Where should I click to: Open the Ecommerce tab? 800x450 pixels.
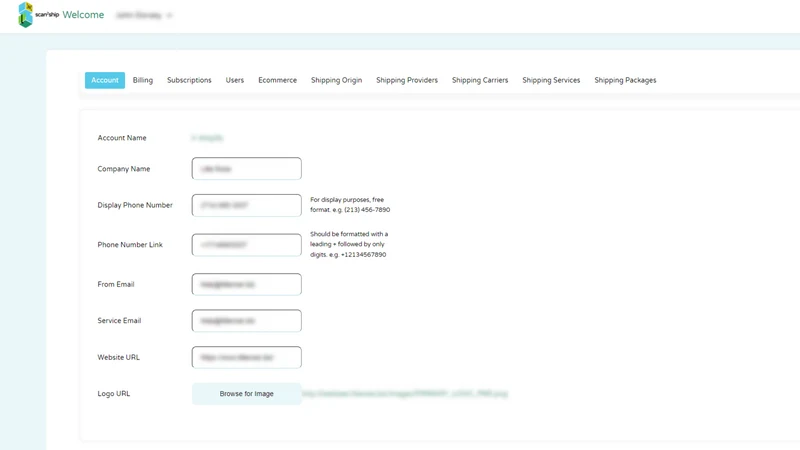[x=278, y=80]
